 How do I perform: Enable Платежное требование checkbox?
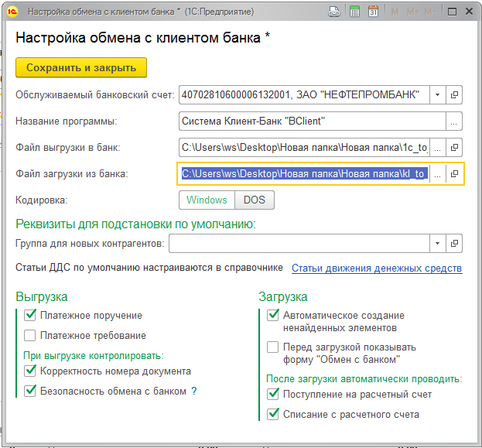click(30, 335)
